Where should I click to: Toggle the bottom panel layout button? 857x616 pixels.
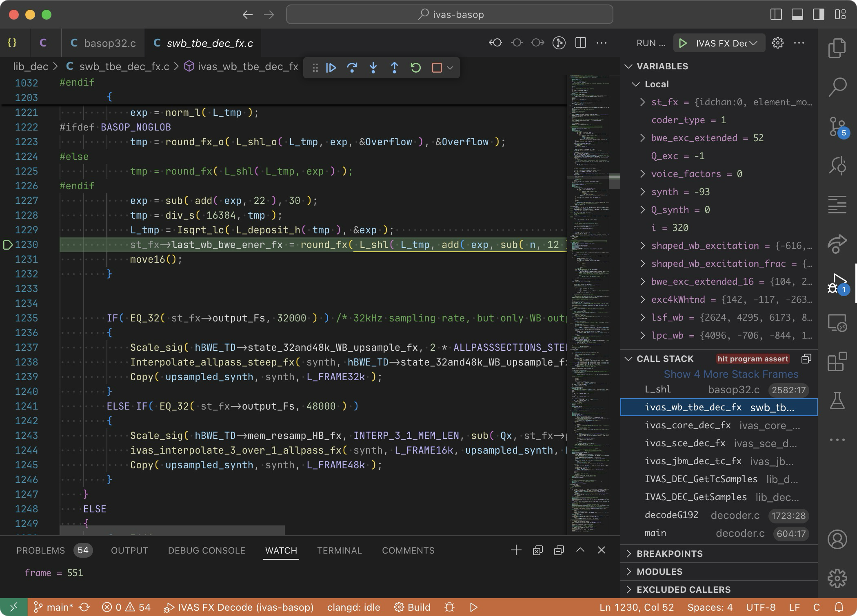coord(797,15)
